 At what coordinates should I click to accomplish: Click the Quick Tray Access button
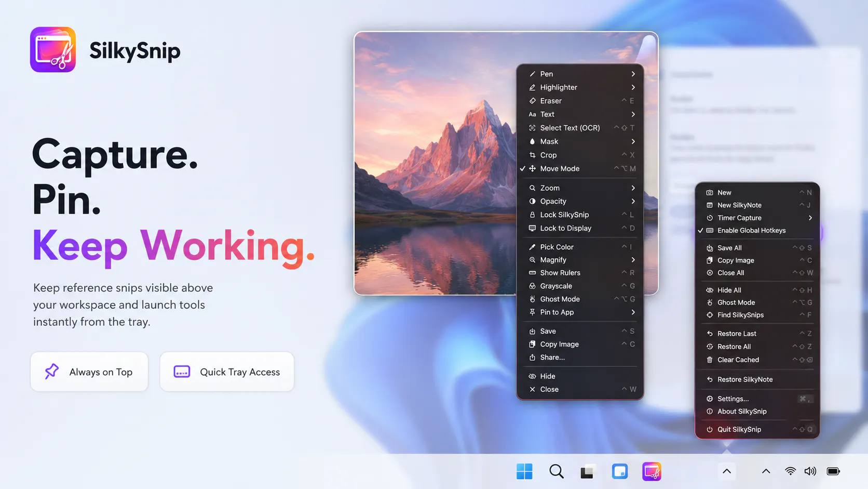click(227, 372)
